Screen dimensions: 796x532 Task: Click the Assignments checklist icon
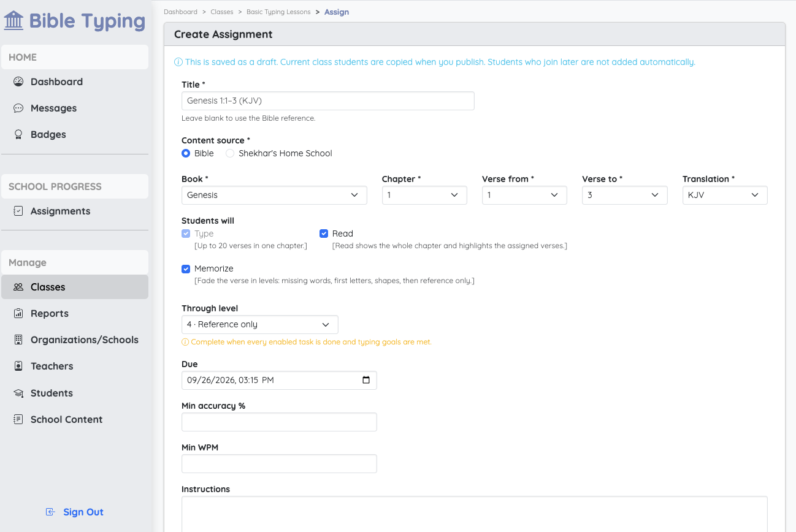click(18, 211)
